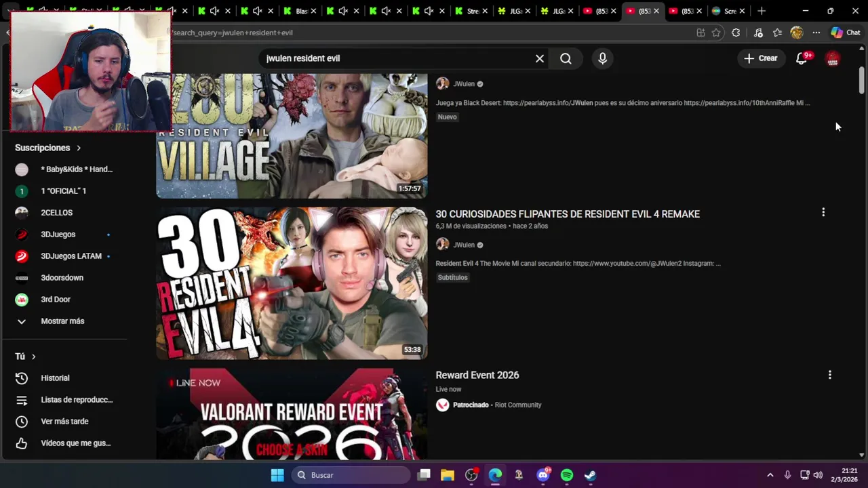Screen dimensions: 868x488
Task: Open the Reward Event 2026 title
Action: [477, 375]
